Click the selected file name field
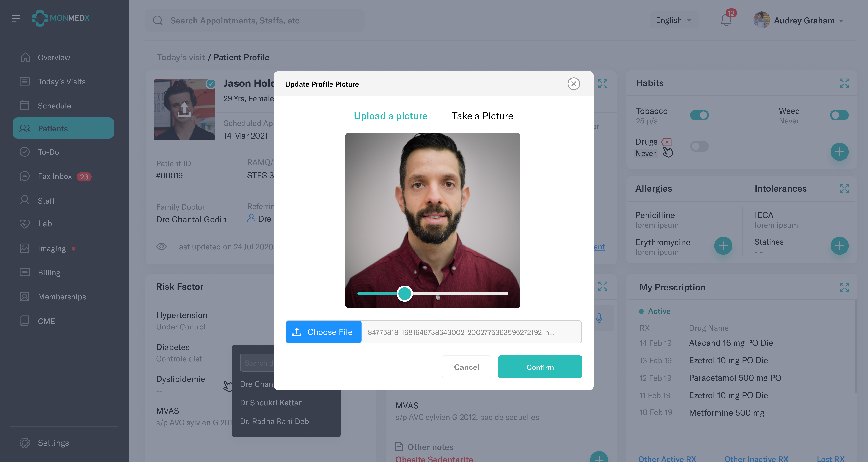 (x=471, y=332)
